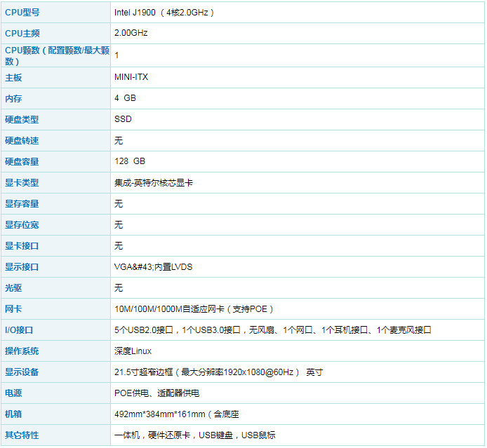
Task: Click the 128 GB capacity value
Action: pos(130,161)
